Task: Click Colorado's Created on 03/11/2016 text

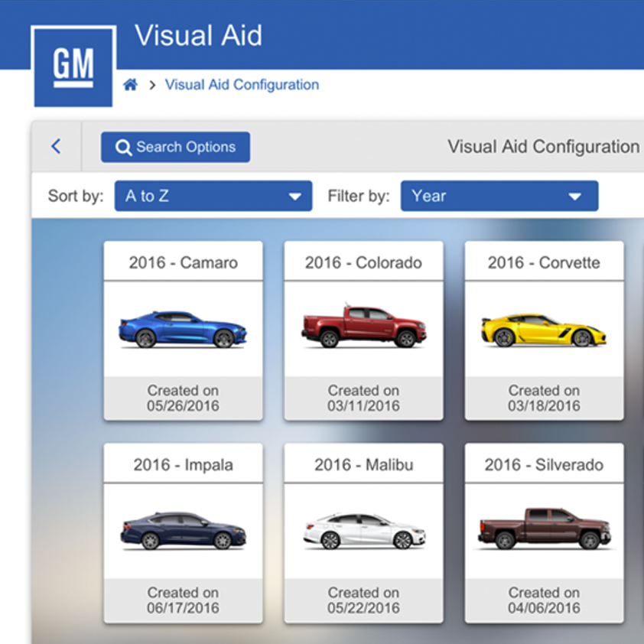Action: [x=363, y=398]
